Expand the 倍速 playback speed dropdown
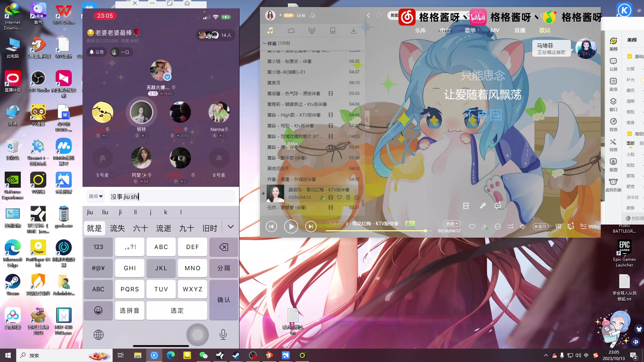This screenshot has width=644, height=362. pyautogui.click(x=451, y=224)
